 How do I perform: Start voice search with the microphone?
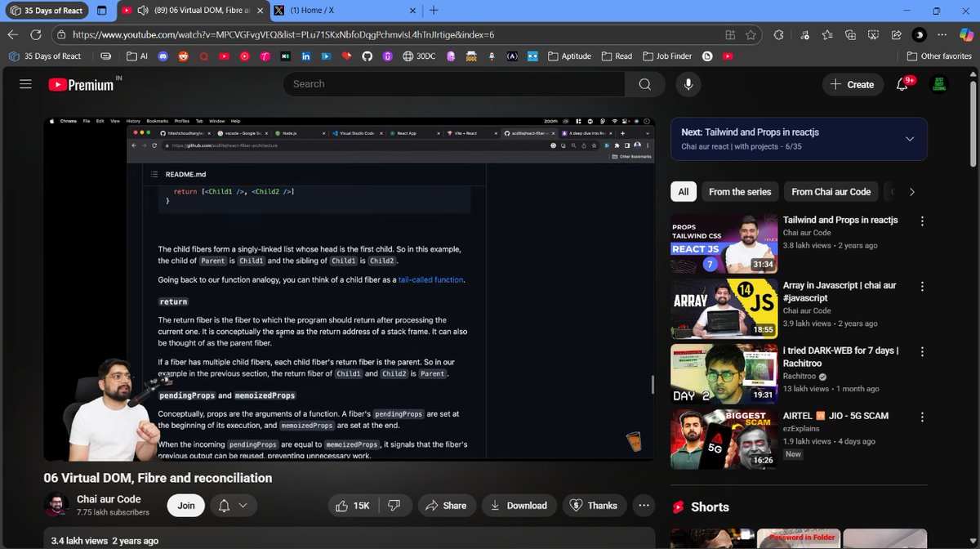pos(688,84)
